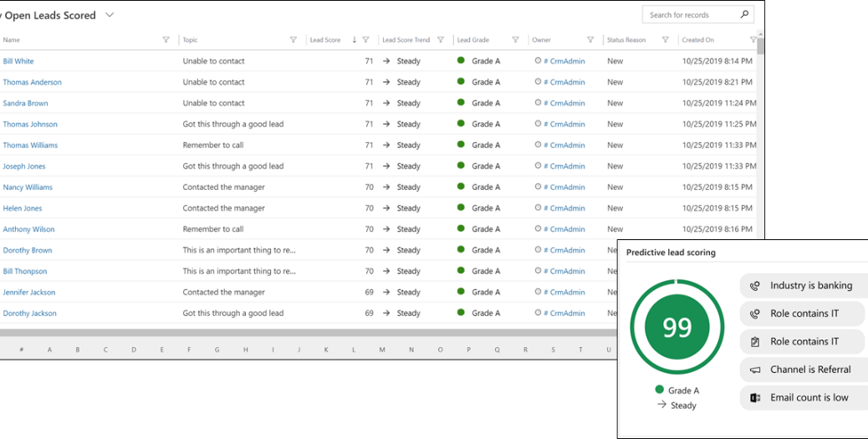
Task: Click the Channel is Referral reason
Action: pos(804,370)
